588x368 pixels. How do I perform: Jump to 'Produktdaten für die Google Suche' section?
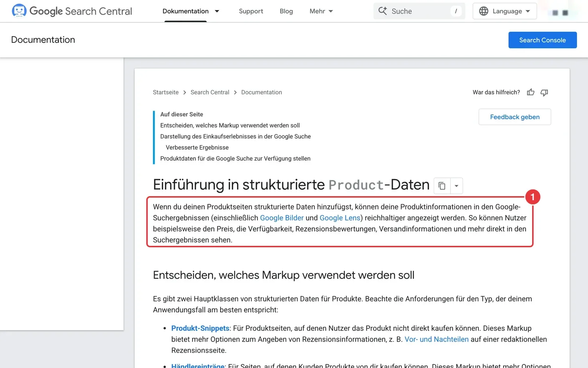(235, 159)
